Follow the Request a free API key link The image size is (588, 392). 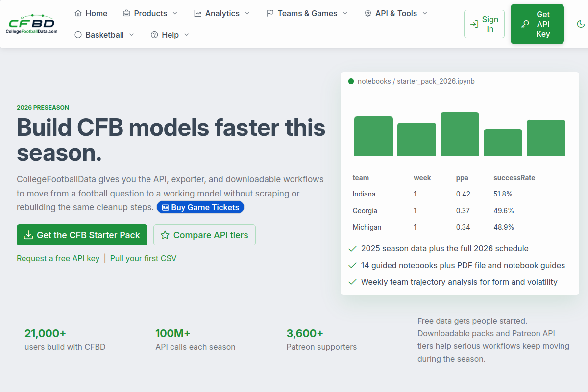(58, 258)
